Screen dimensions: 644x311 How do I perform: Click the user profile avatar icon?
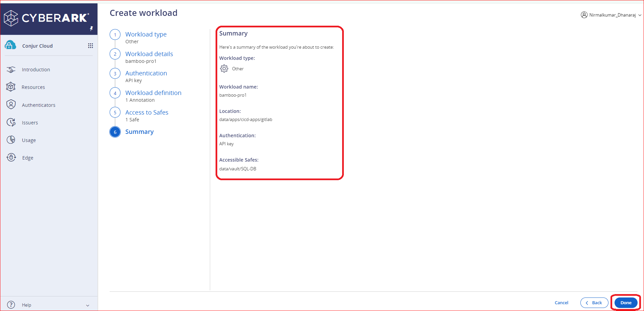click(x=584, y=15)
